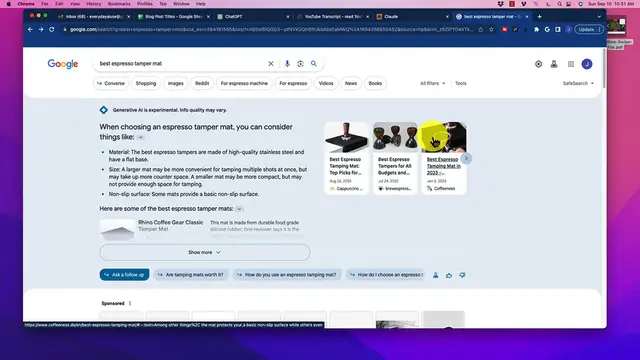Click the Chrome Update button
The height and width of the screenshot is (360, 640).
(588, 29)
